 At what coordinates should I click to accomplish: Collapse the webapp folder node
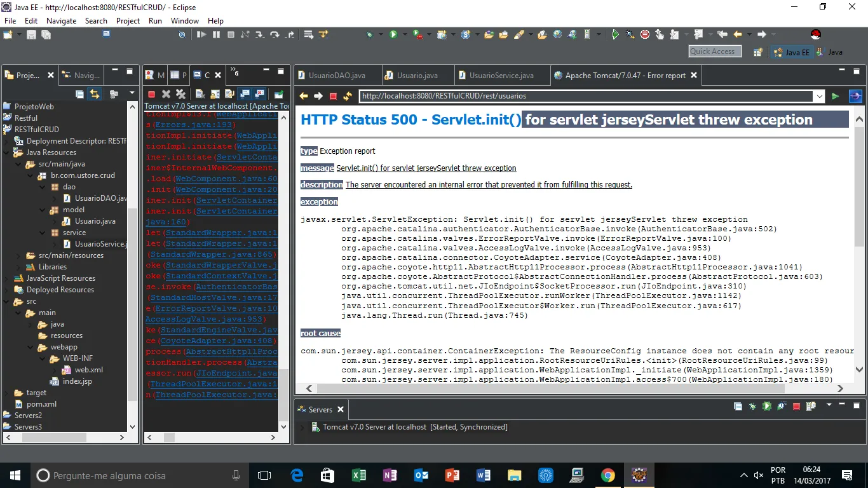click(30, 347)
